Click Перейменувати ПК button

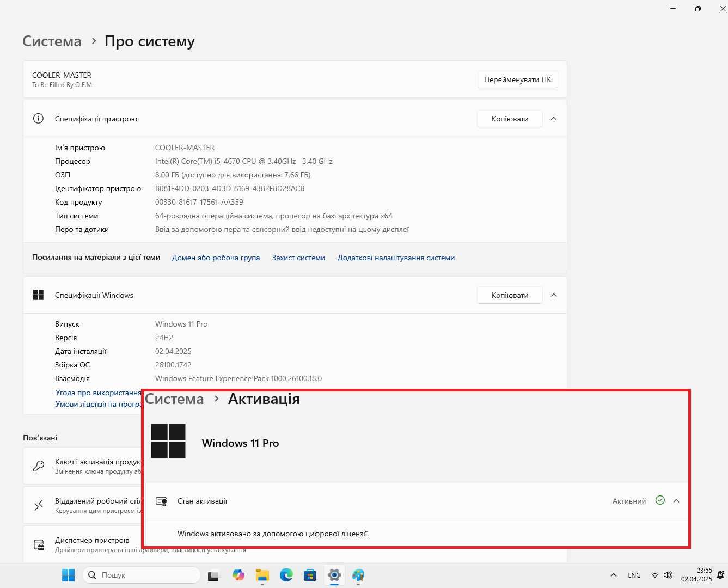pos(518,79)
